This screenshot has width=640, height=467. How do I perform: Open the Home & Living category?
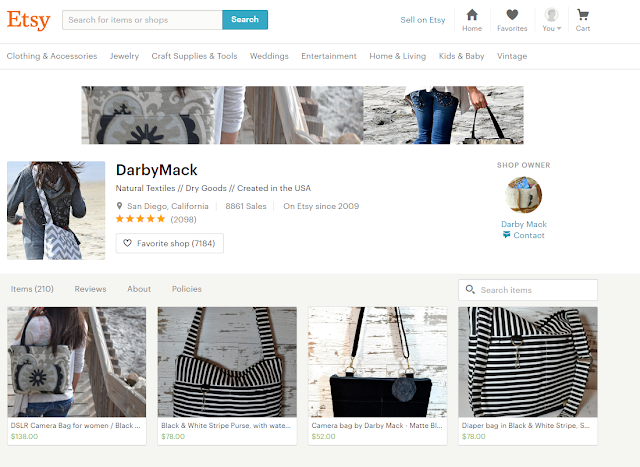pos(398,56)
